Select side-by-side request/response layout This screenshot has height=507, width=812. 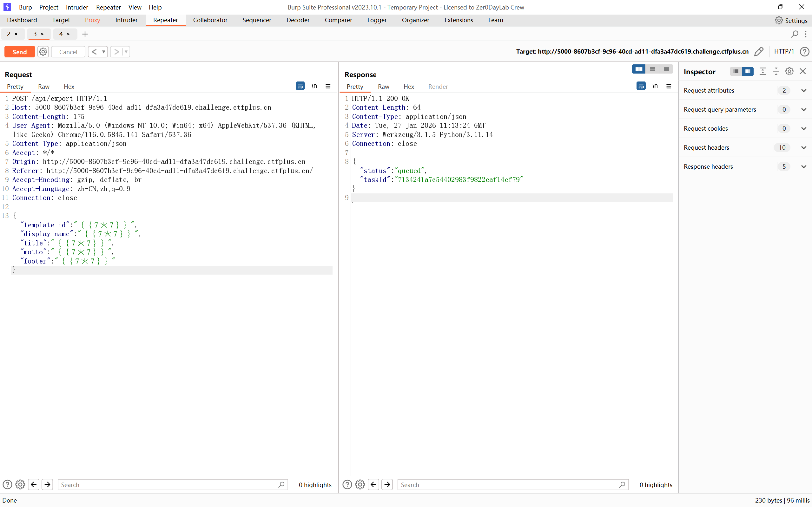(638, 69)
